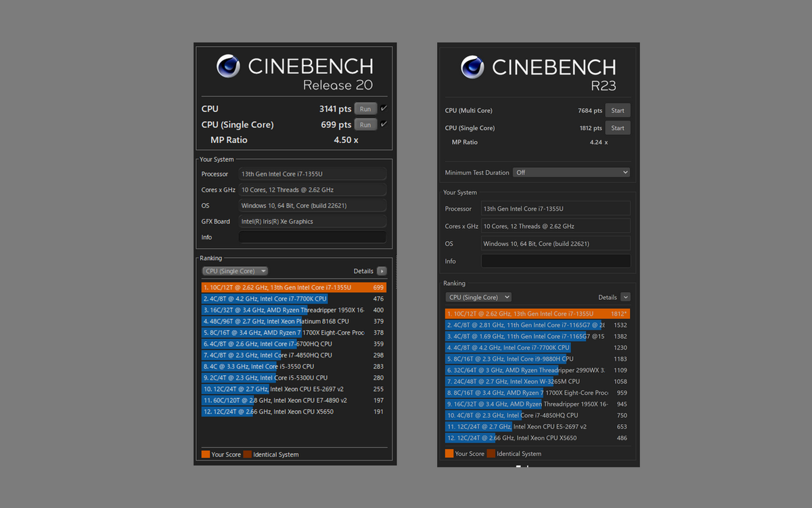Click orange Your Score swatch in Release 20
812x508 pixels.
[x=206, y=454]
